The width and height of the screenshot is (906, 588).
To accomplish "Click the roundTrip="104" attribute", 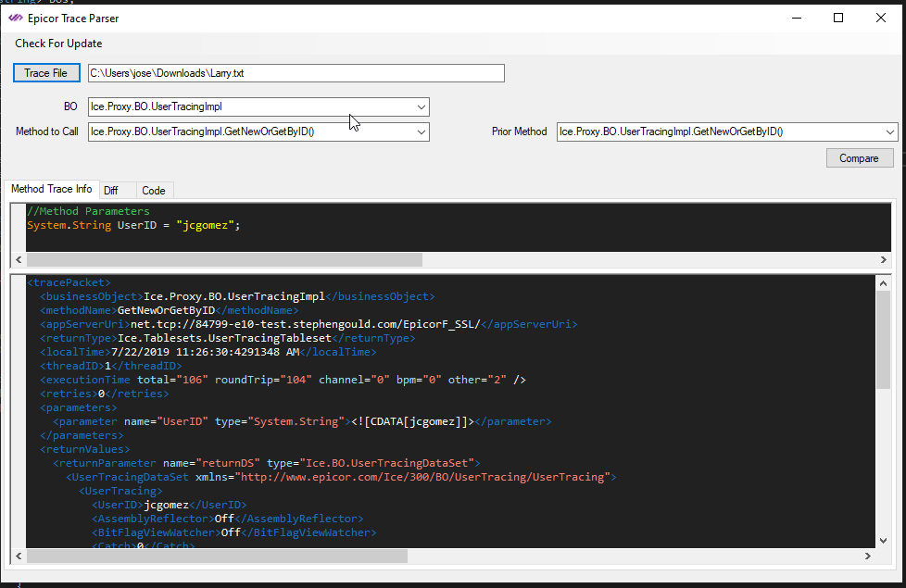I will (263, 380).
